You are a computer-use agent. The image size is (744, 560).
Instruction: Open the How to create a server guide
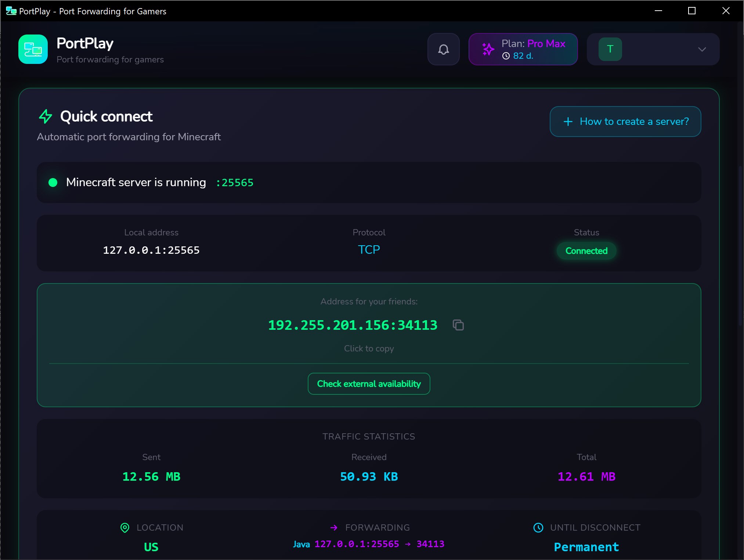pos(625,122)
